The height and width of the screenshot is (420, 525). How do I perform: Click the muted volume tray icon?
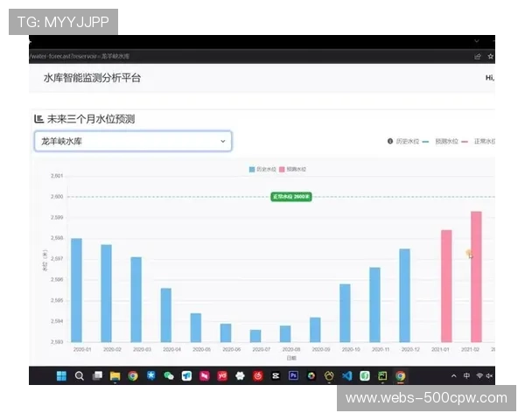489,375
